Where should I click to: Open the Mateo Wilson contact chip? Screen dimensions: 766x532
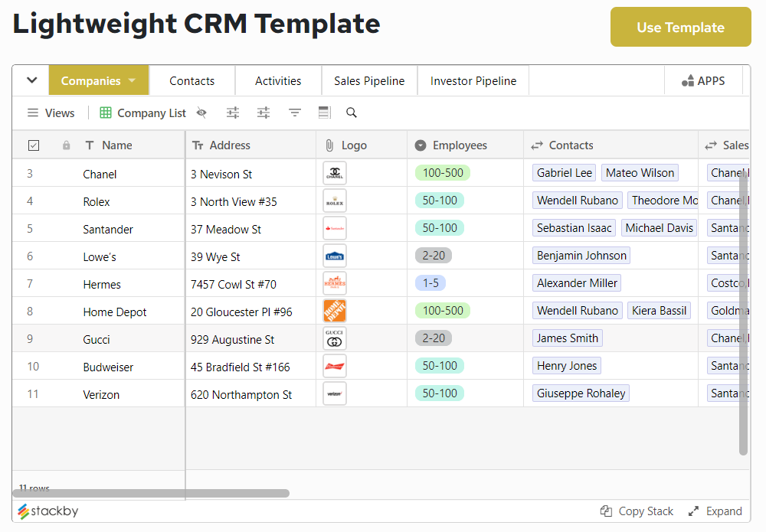click(x=640, y=173)
